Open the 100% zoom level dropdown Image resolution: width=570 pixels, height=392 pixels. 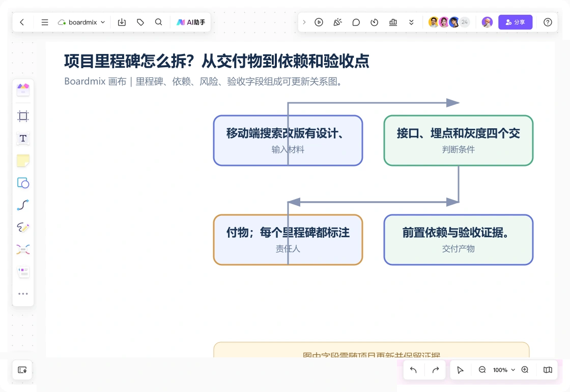coord(504,370)
